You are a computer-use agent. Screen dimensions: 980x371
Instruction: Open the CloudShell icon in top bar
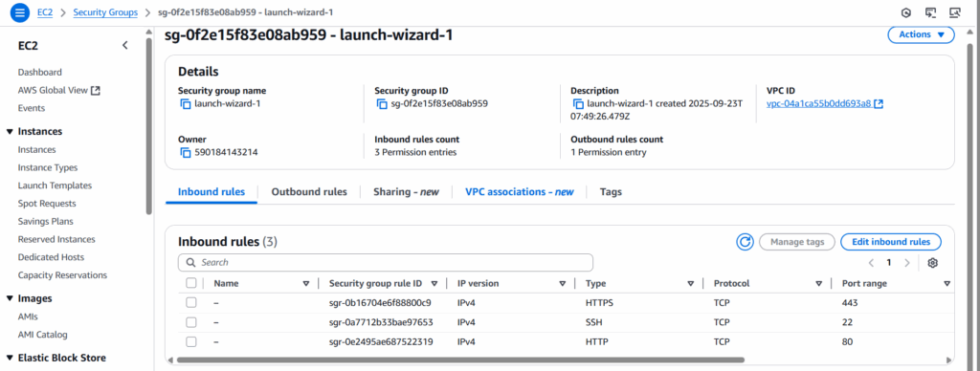(930, 12)
